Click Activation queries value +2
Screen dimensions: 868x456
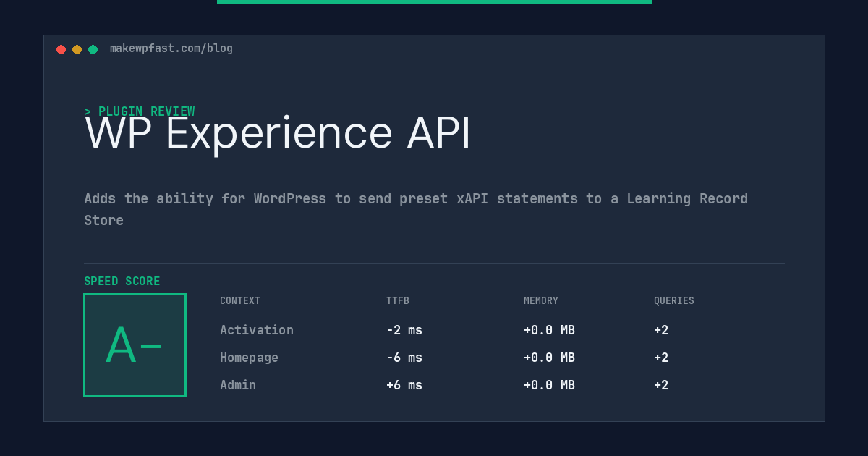tap(661, 330)
